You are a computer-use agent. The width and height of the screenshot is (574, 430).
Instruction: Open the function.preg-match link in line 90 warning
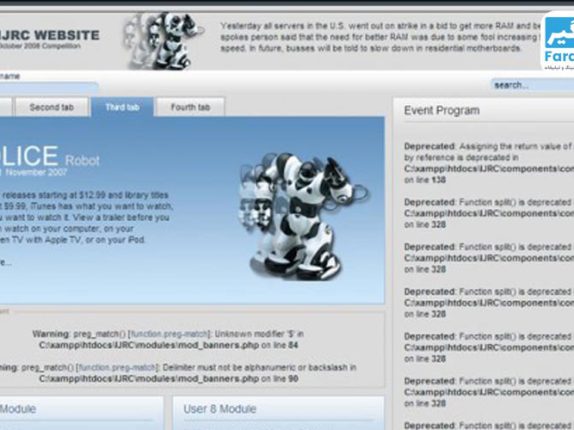(x=118, y=367)
